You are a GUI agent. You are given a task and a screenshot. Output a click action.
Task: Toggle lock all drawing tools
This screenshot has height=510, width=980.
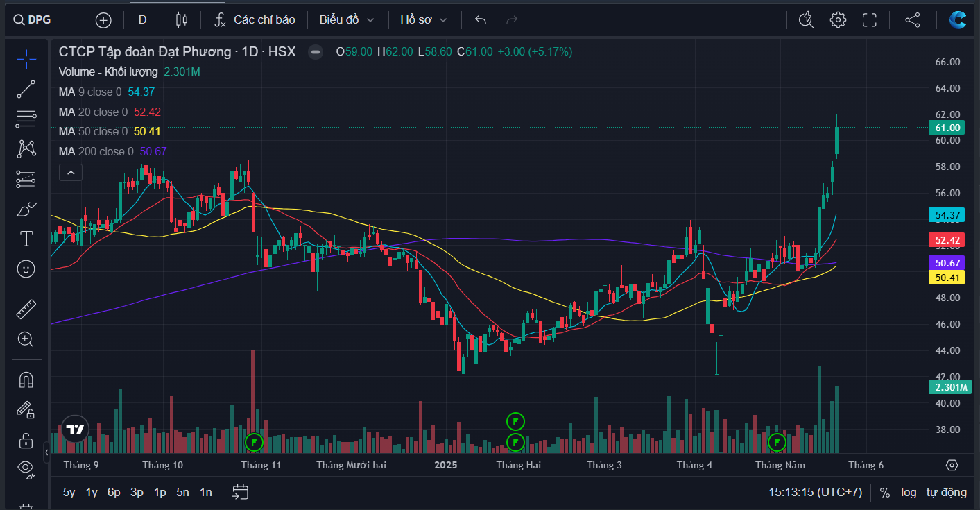26,441
